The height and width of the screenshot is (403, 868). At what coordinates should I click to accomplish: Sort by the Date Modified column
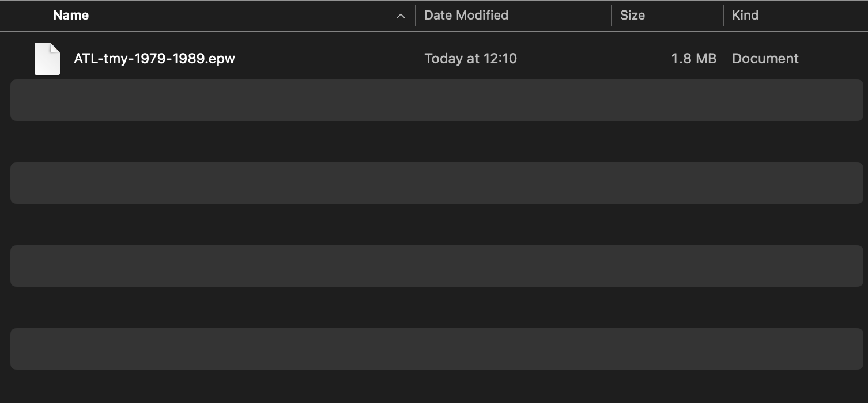(x=466, y=16)
